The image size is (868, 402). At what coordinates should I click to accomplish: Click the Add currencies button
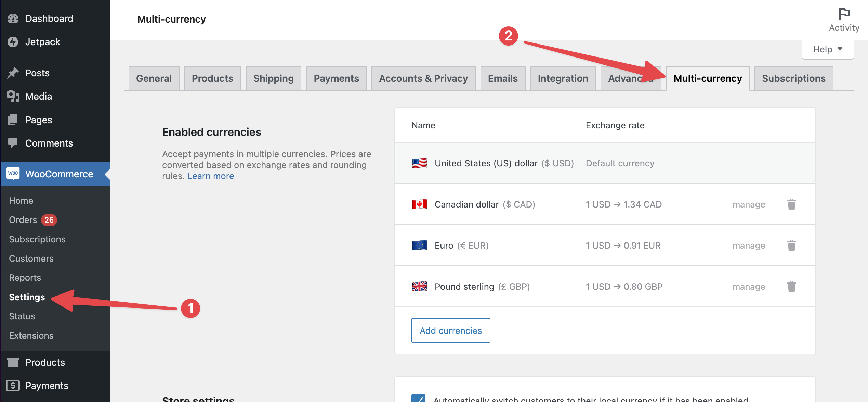coord(450,330)
